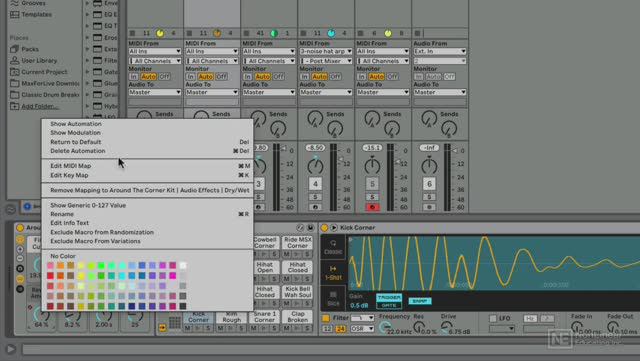The image size is (640, 361).
Task: Click No Color in the context menu
Action: click(x=63, y=256)
